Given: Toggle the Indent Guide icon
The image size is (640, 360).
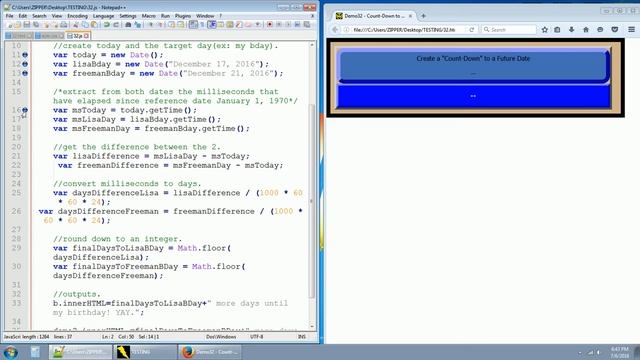Looking at the screenshot, I should point(212,25).
